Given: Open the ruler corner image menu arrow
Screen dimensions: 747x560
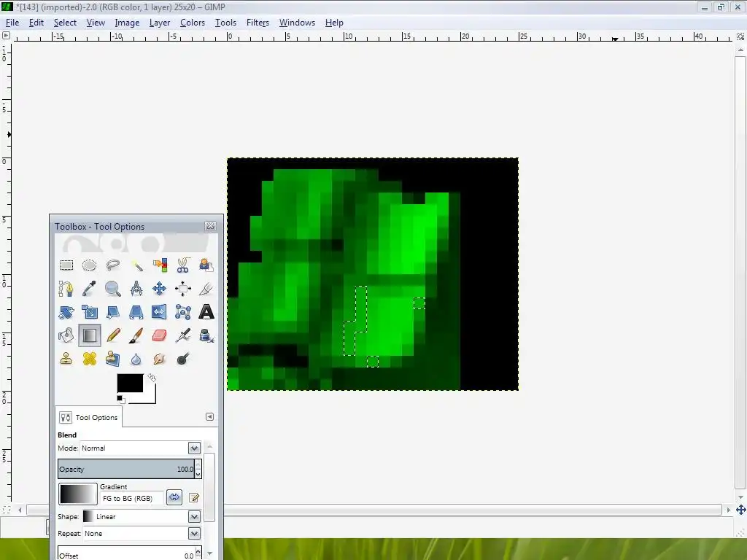Looking at the screenshot, I should 6,35.
